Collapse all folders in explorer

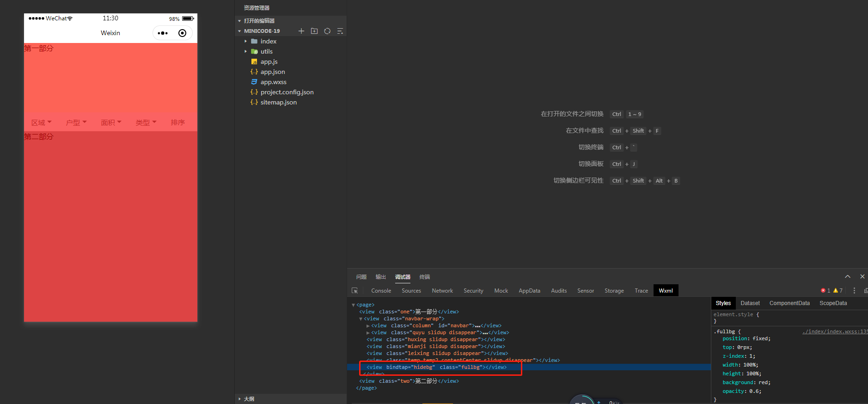click(340, 31)
